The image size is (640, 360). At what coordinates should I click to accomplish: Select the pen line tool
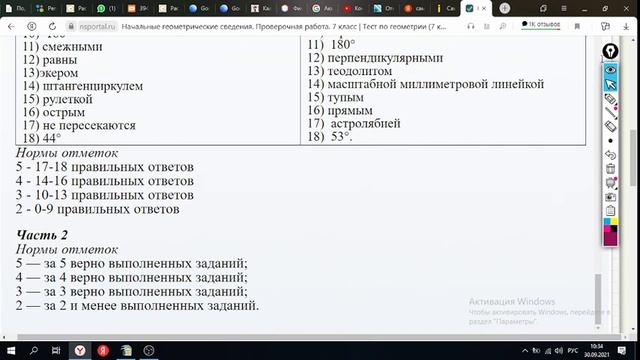tap(610, 113)
